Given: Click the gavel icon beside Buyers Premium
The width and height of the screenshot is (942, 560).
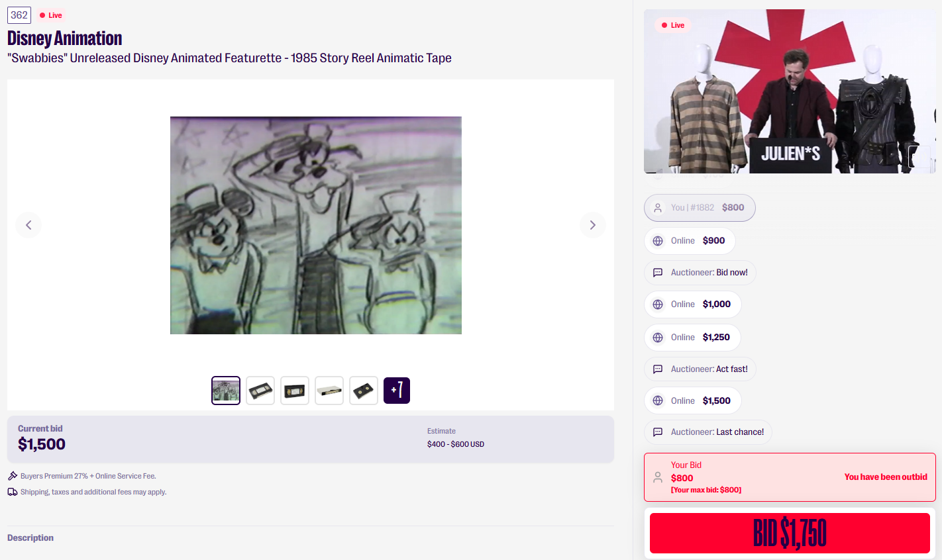Looking at the screenshot, I should (x=13, y=476).
